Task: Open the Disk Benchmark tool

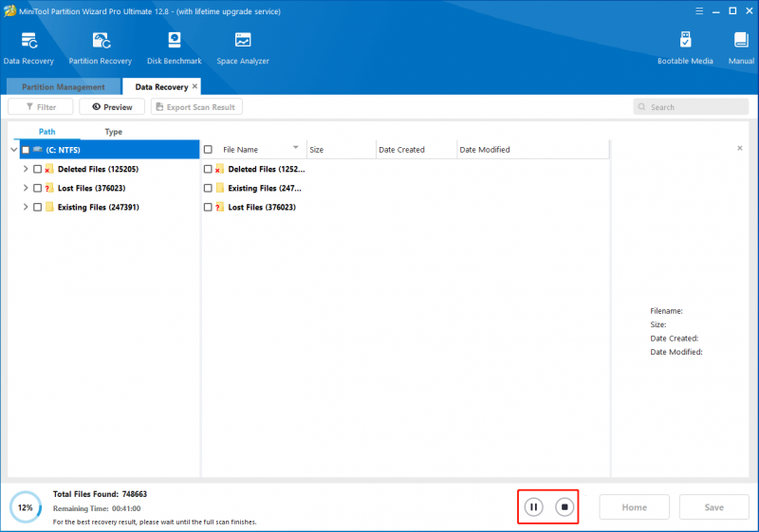Action: coord(175,47)
